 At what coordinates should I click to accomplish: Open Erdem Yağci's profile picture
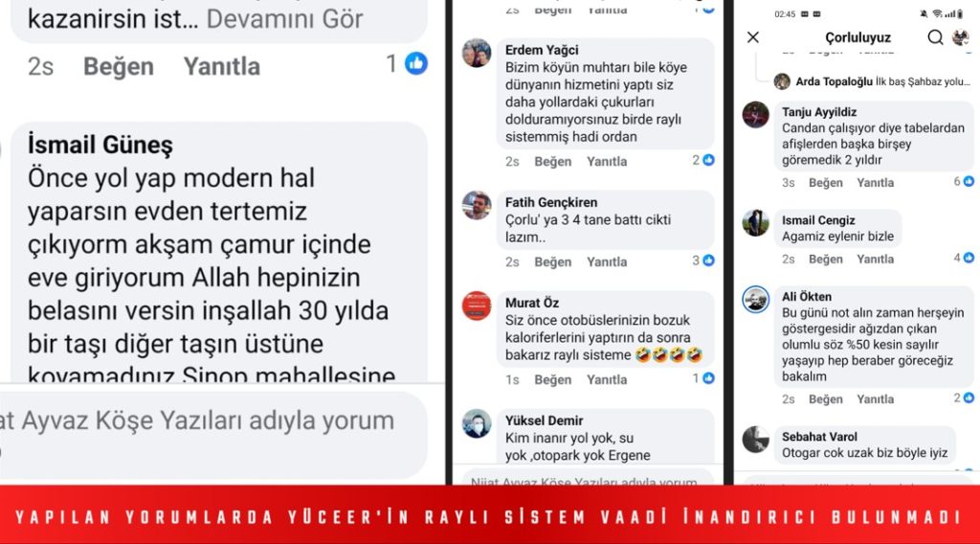click(477, 53)
